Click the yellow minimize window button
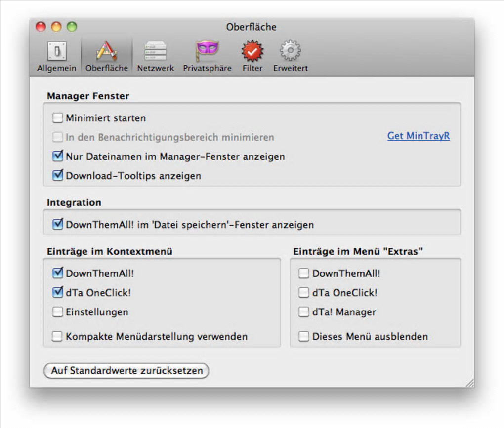This screenshot has width=504, height=428. tap(56, 27)
